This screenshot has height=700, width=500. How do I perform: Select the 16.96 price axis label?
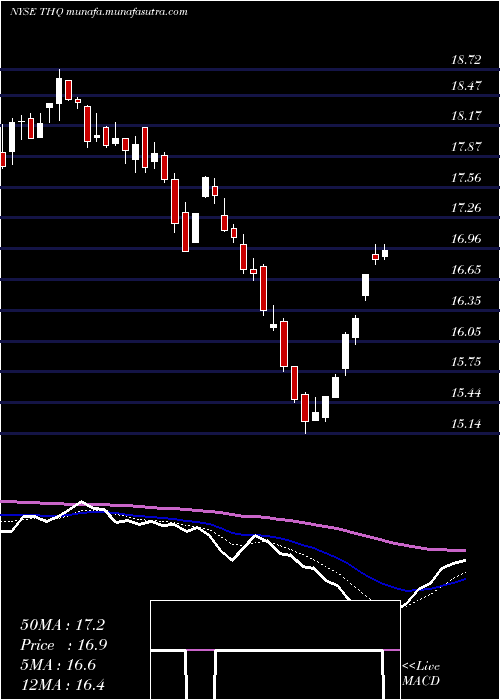466,239
